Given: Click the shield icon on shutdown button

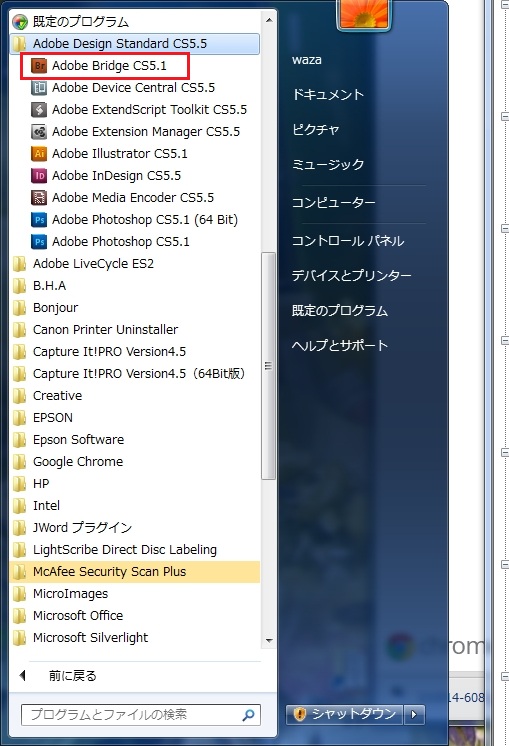Looking at the screenshot, I should (300, 714).
